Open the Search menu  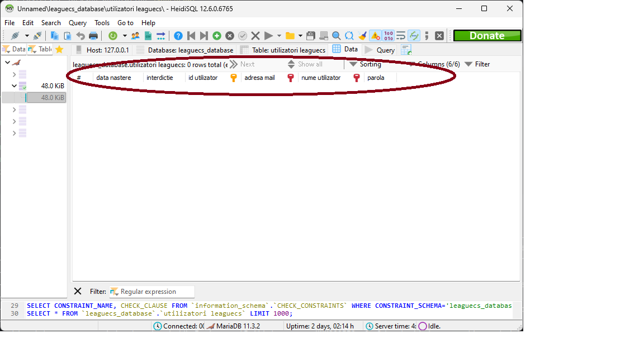51,22
